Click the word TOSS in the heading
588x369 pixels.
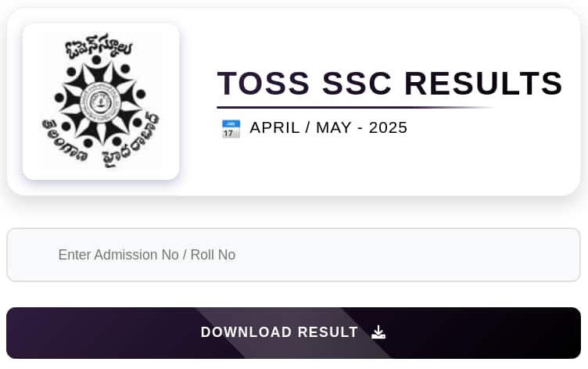pyautogui.click(x=264, y=83)
